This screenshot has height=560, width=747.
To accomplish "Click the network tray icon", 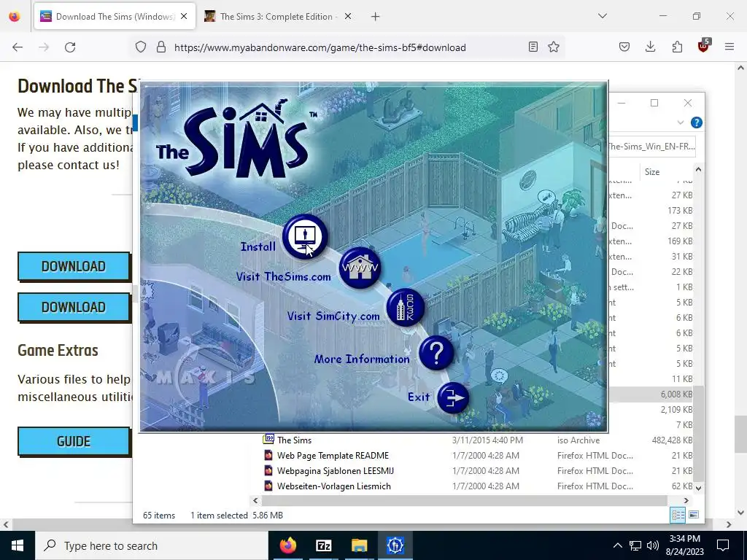I will pyautogui.click(x=635, y=545).
